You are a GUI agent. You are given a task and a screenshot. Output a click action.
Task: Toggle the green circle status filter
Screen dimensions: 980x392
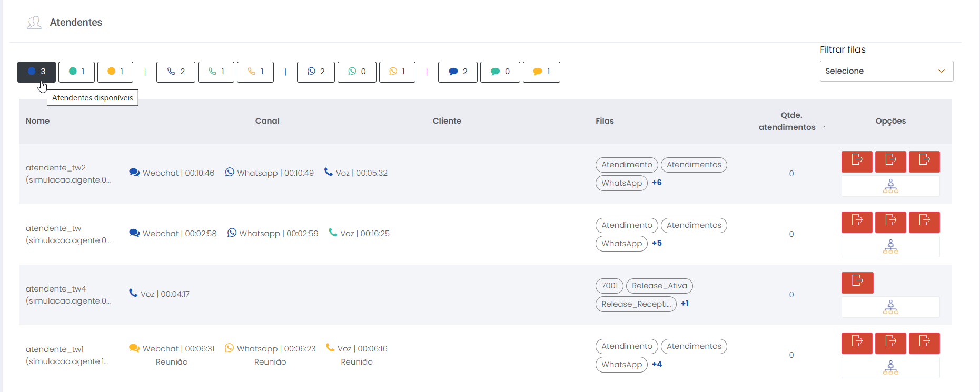76,72
